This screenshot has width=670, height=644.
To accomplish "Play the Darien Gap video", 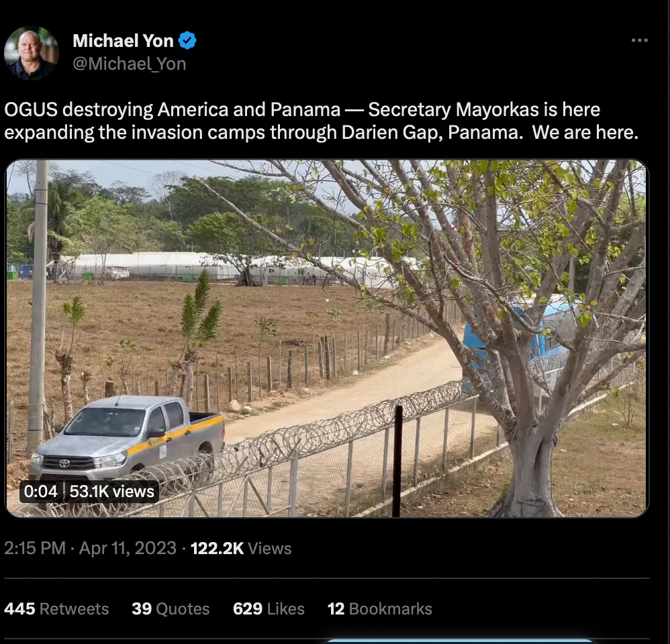I will [327, 338].
